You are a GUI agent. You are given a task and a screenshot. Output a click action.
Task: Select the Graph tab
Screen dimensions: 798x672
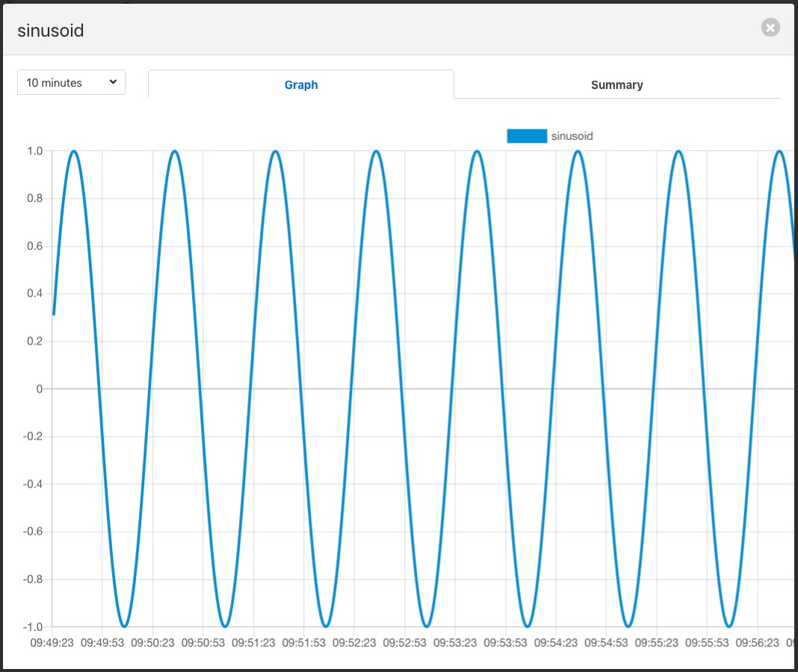pyautogui.click(x=301, y=84)
